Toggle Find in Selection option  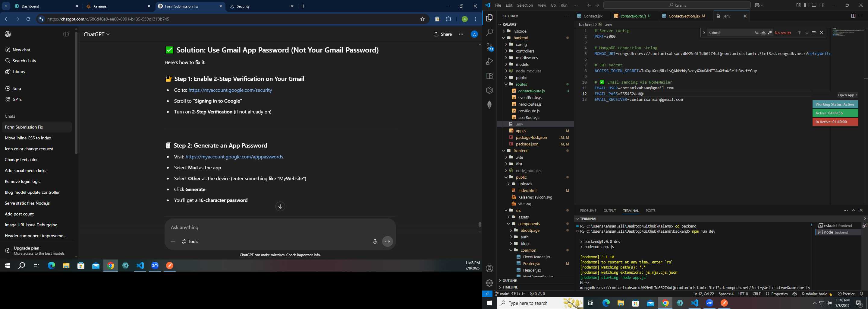click(814, 33)
